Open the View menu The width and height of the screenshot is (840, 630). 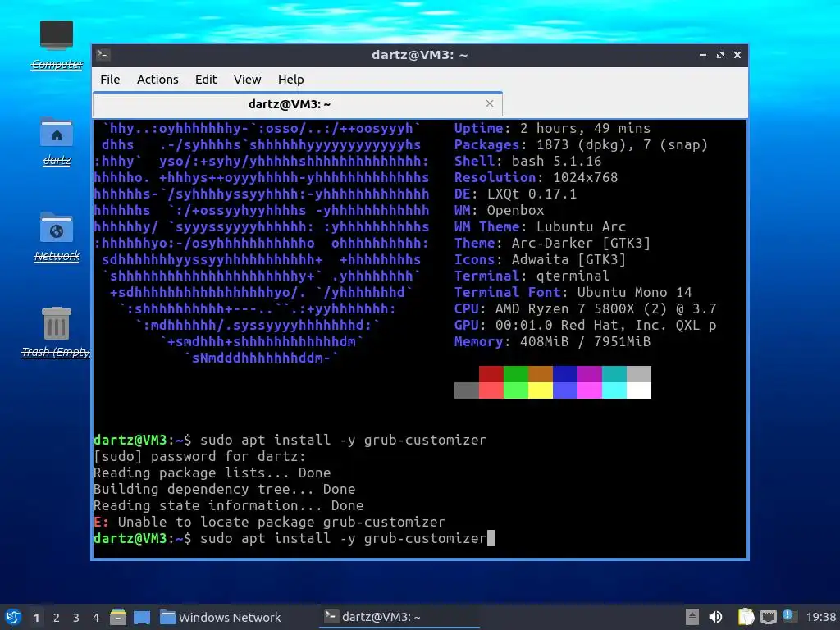[247, 80]
